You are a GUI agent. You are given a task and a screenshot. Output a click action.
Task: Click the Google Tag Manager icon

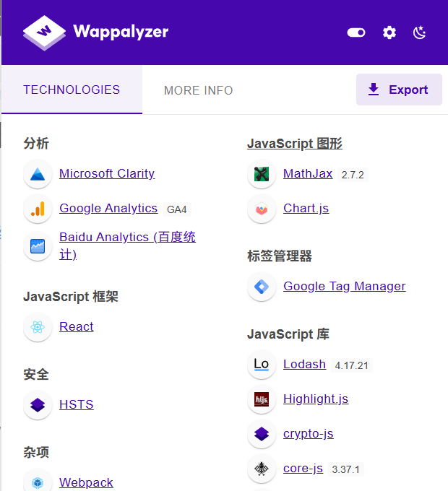pos(262,287)
